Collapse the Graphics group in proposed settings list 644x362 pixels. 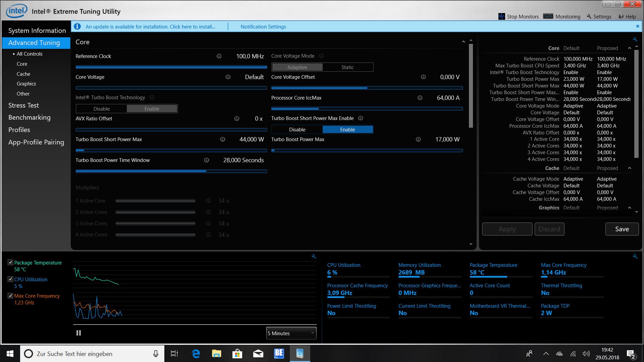coord(630,208)
